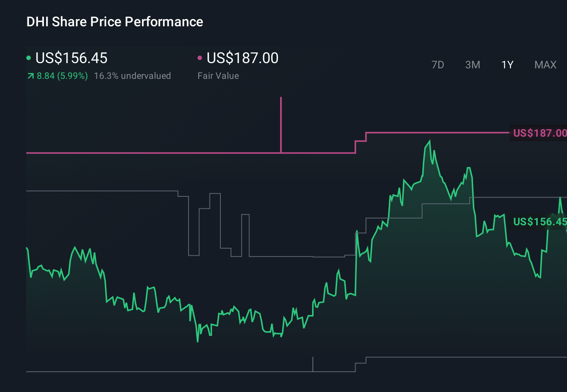Image resolution: width=567 pixels, height=392 pixels.
Task: Click the green share price line's peak
Action: click(430, 140)
